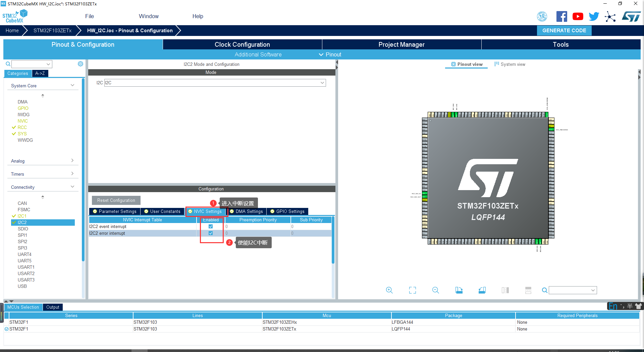Image resolution: width=644 pixels, height=352 pixels.
Task: Open the I2C mode dropdown
Action: tap(322, 83)
